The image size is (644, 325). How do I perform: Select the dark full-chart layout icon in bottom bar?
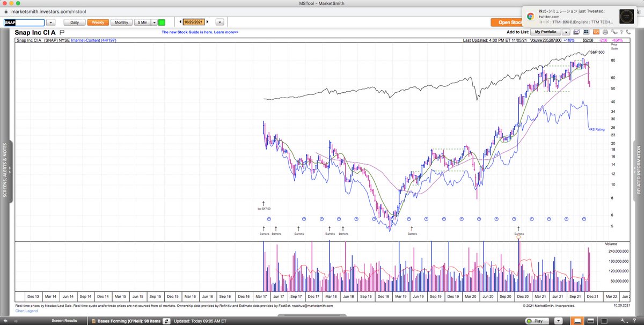tap(604, 321)
